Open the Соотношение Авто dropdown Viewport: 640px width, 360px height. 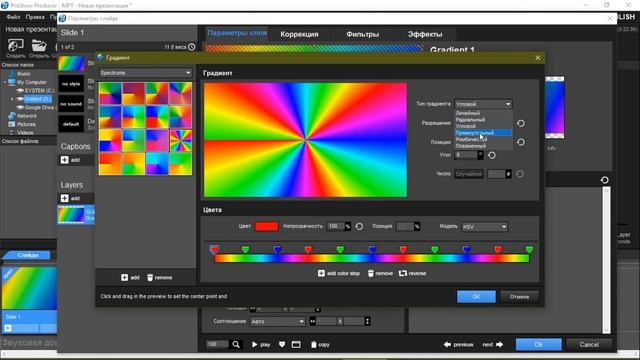277,322
